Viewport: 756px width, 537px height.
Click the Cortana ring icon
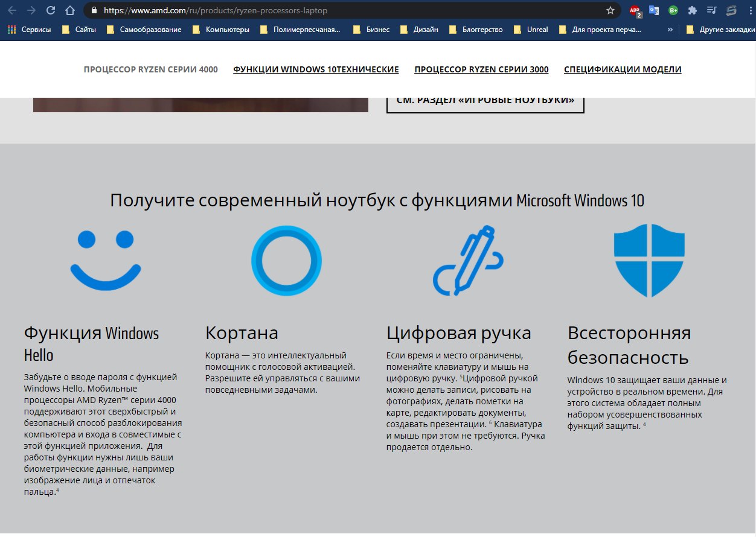[286, 262]
